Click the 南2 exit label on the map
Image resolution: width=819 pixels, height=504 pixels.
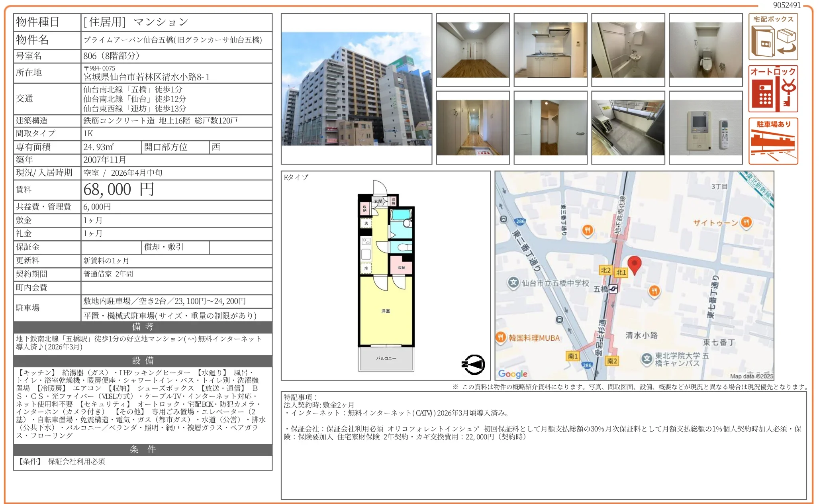click(x=612, y=361)
